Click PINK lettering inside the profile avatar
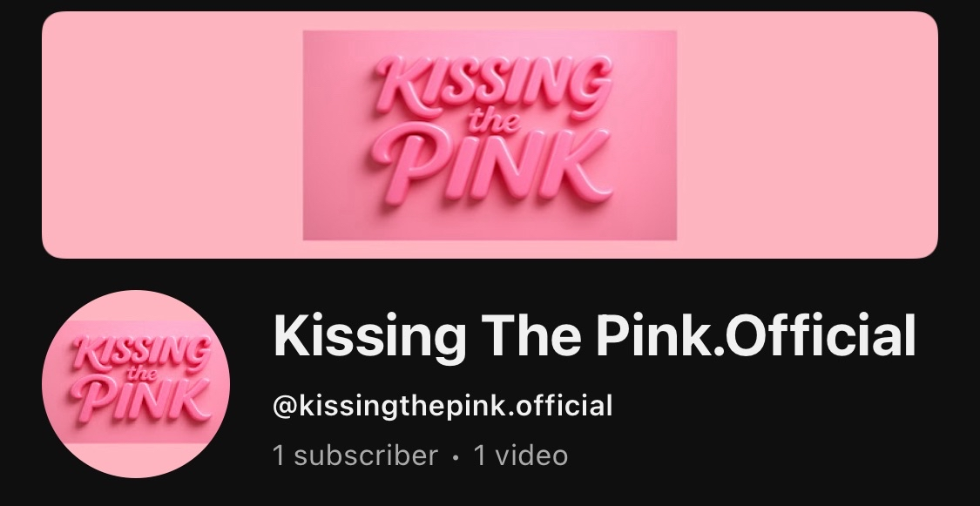Viewport: 980px width, 506px height. [140, 401]
